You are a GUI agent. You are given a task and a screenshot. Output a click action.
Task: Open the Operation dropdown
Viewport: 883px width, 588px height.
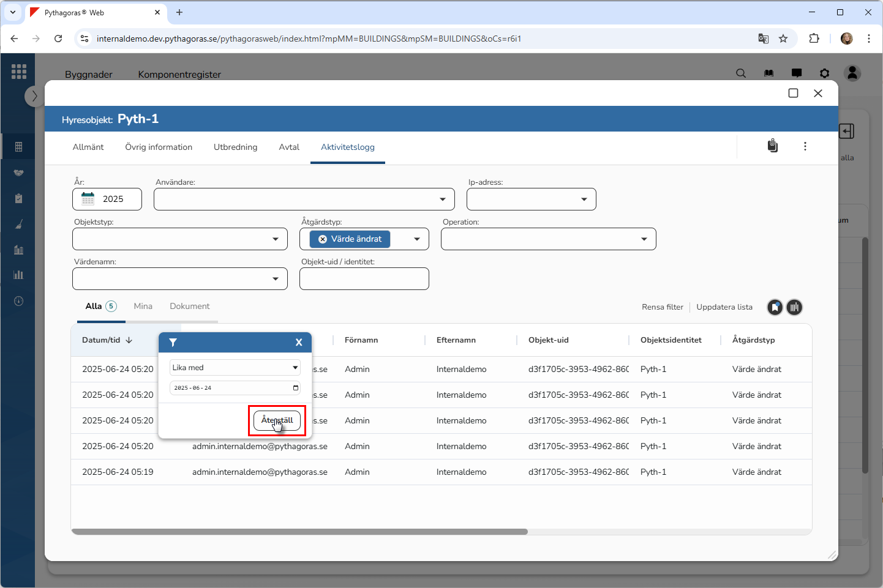(x=644, y=239)
